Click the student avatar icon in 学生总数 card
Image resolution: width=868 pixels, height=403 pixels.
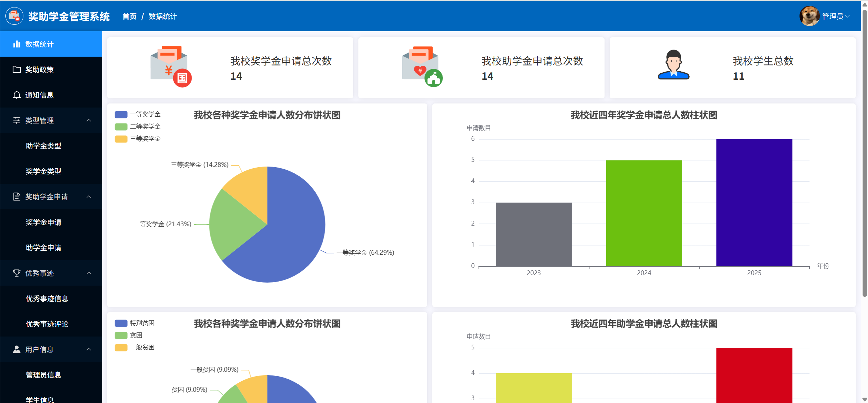pos(673,65)
